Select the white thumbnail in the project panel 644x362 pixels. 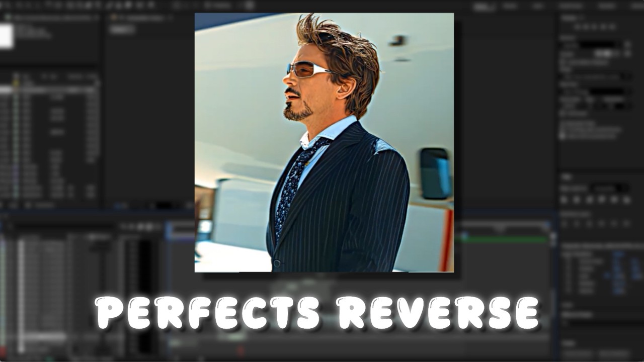click(6, 36)
